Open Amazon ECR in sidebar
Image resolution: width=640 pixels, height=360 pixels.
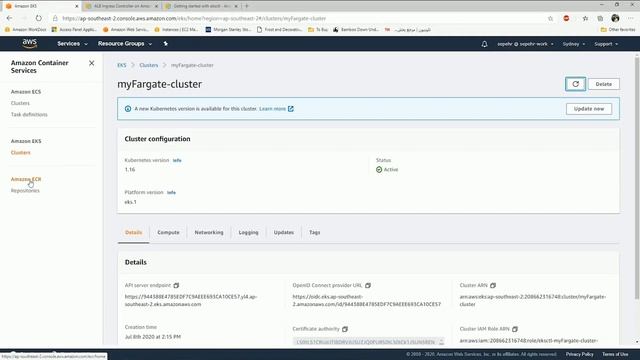point(26,179)
